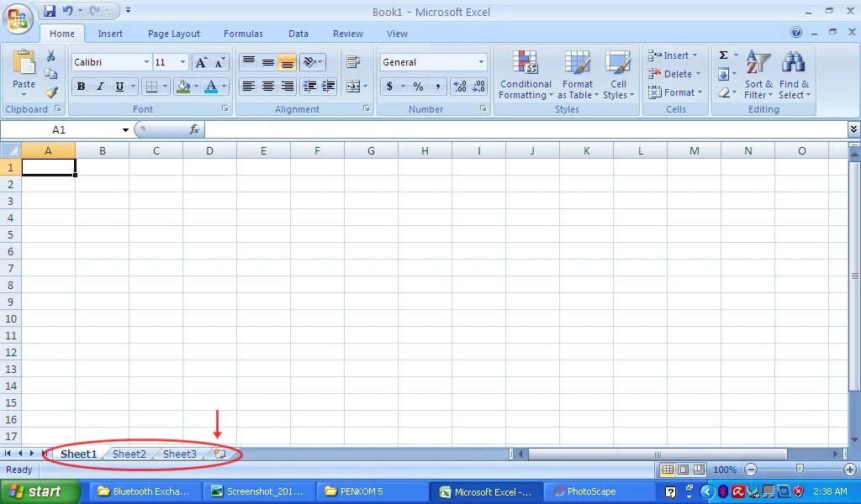Click the Wrap Text icon

(353, 62)
